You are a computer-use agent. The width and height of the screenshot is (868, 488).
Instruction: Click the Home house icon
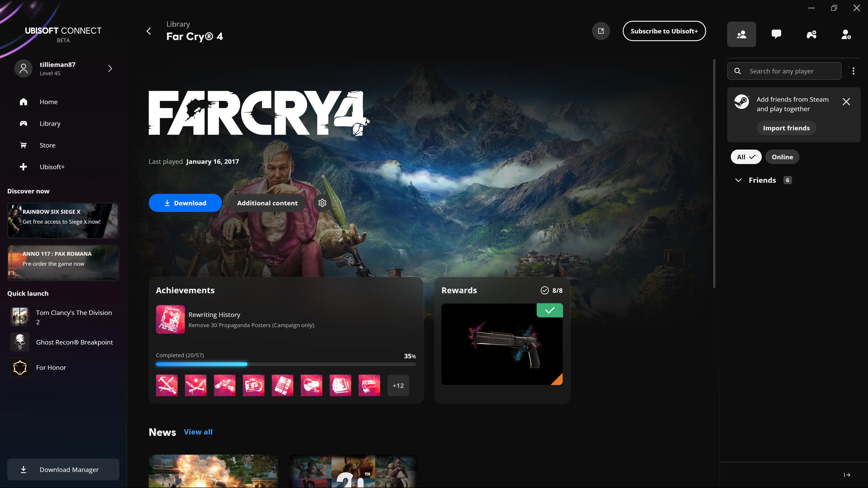(23, 102)
